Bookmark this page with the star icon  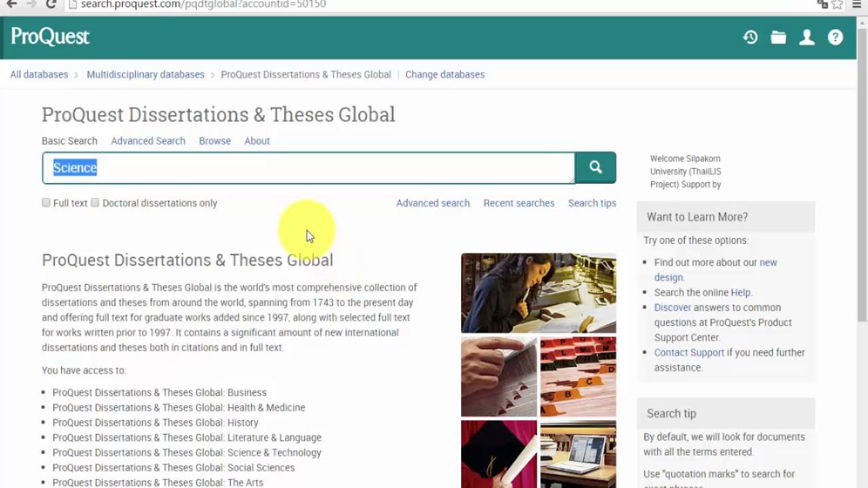click(837, 4)
